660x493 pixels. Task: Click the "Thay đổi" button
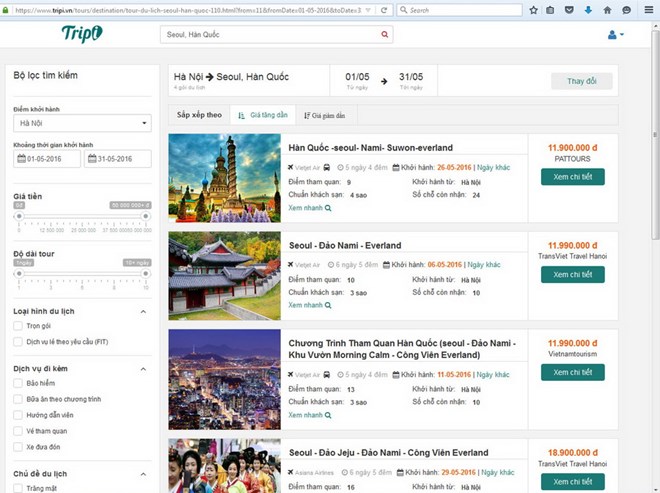[581, 81]
